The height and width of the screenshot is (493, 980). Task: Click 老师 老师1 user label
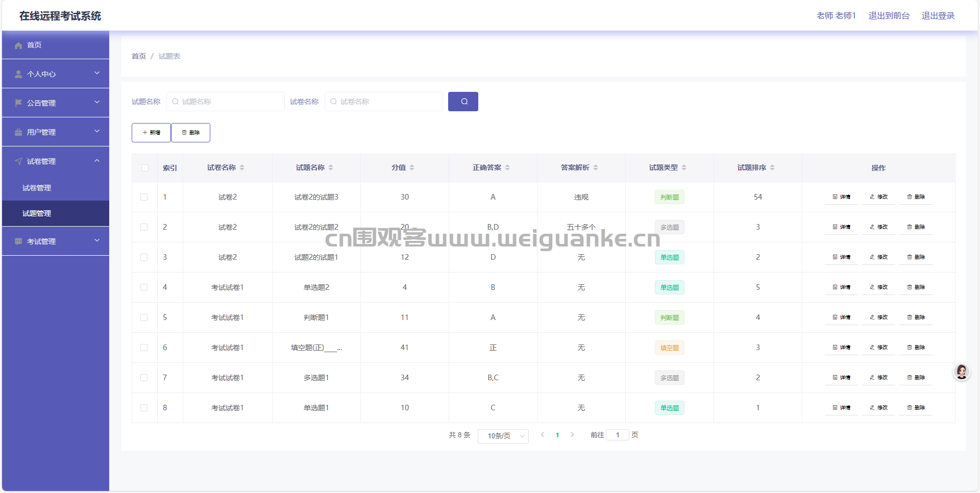(x=836, y=16)
